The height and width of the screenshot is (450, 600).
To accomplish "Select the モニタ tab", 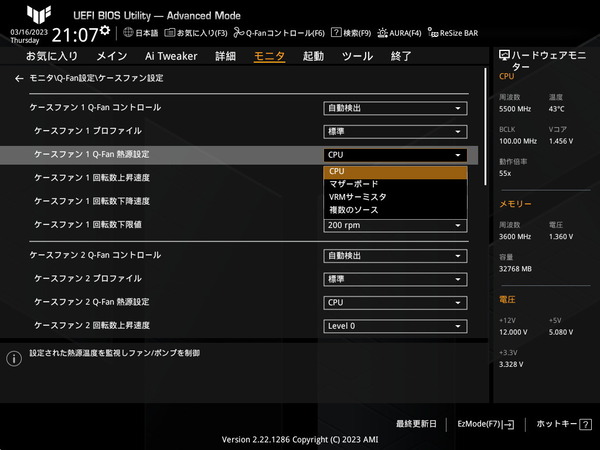I will click(x=269, y=56).
